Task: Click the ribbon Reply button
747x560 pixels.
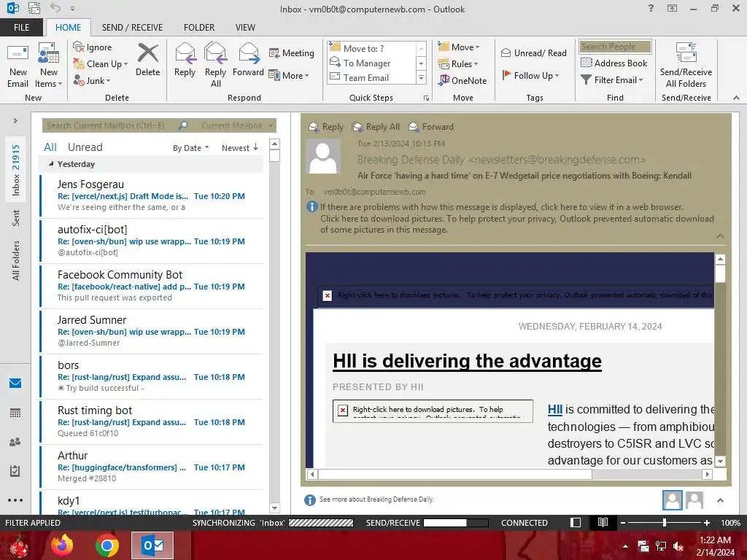Action: [185, 60]
